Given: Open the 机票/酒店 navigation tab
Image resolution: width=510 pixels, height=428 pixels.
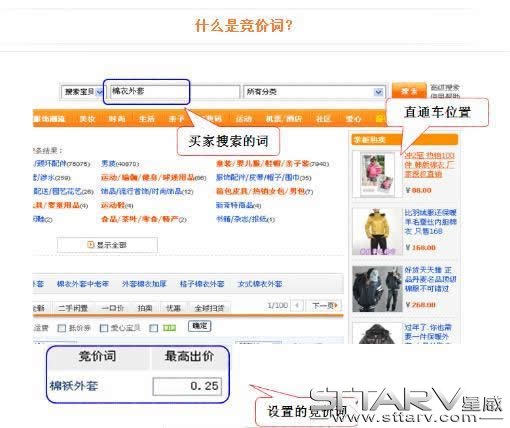Looking at the screenshot, I should point(284,119).
